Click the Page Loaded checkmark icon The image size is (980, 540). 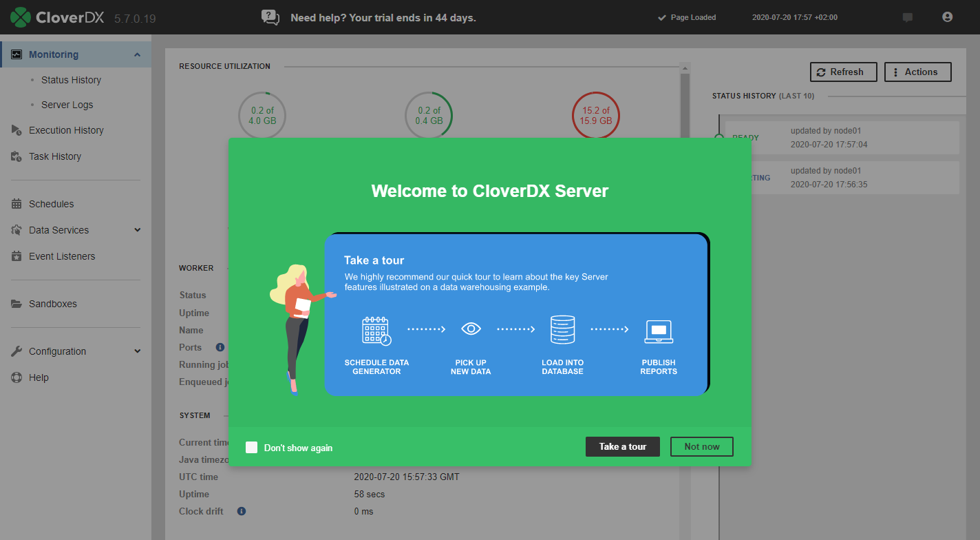pyautogui.click(x=662, y=17)
